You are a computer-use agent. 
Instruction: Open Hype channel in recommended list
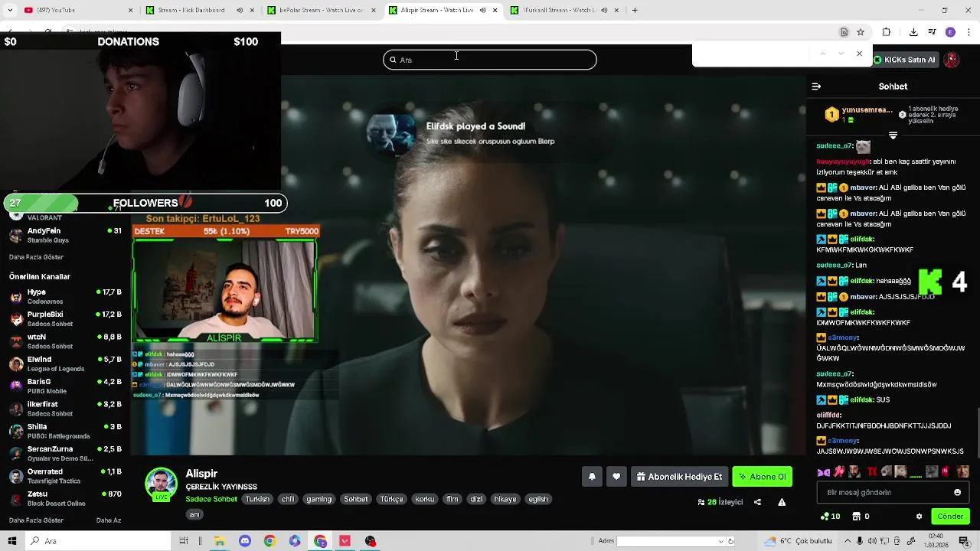tap(65, 297)
